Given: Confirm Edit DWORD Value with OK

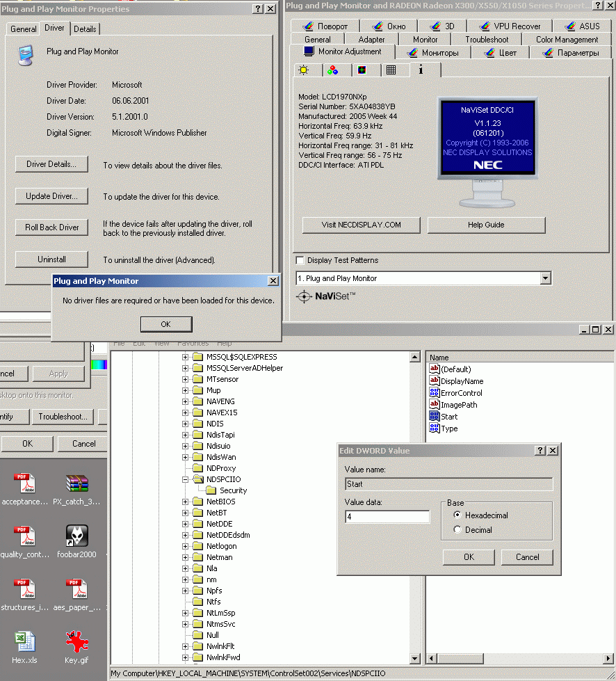Looking at the screenshot, I should [x=469, y=557].
